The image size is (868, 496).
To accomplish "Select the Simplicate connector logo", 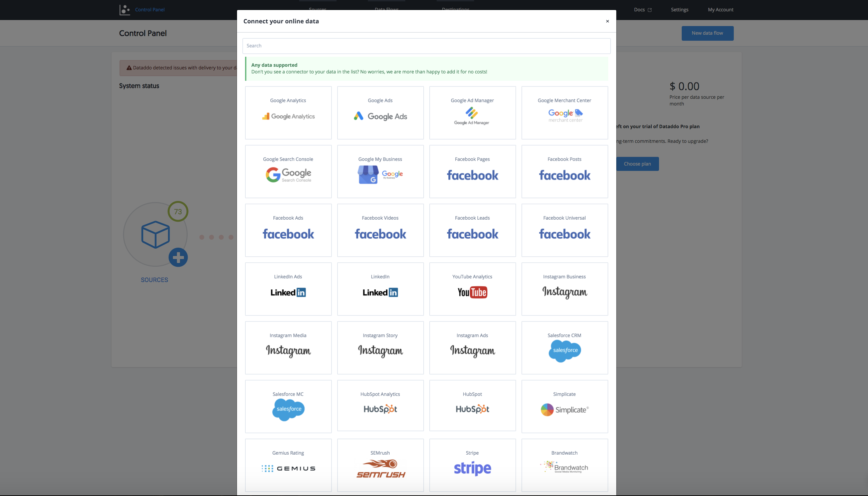I will 565,410.
